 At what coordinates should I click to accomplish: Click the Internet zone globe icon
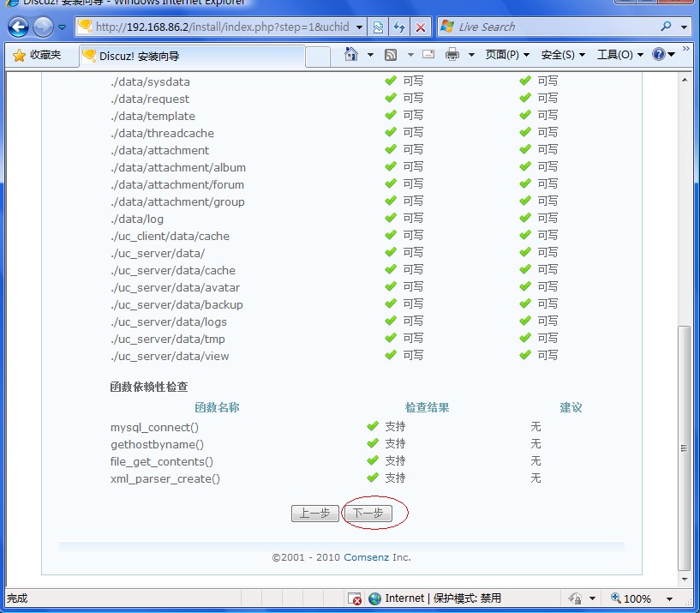coord(374,598)
